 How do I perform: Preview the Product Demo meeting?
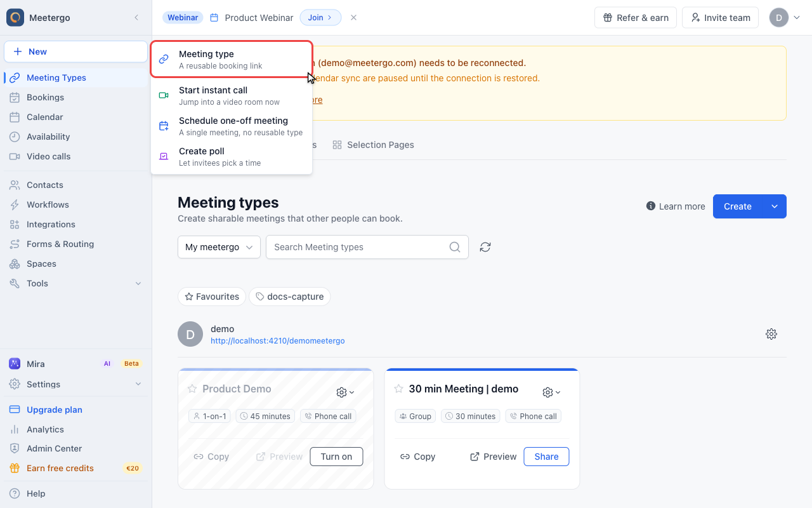pos(280,457)
